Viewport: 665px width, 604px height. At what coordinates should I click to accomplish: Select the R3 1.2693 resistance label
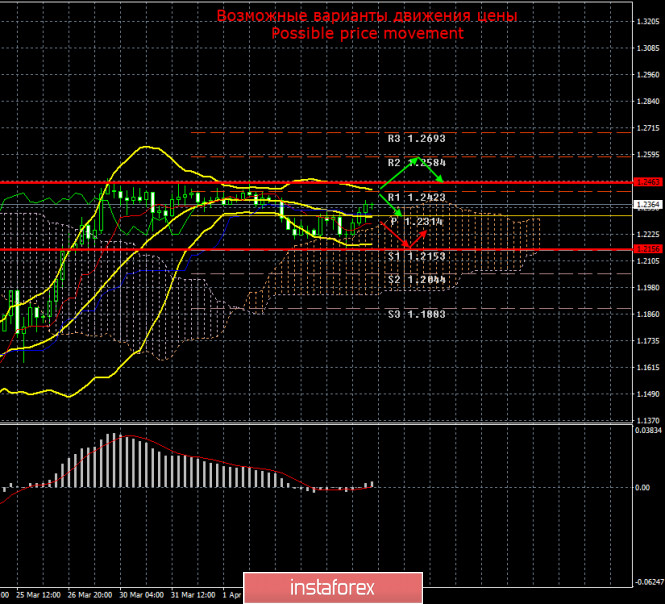coord(416,139)
